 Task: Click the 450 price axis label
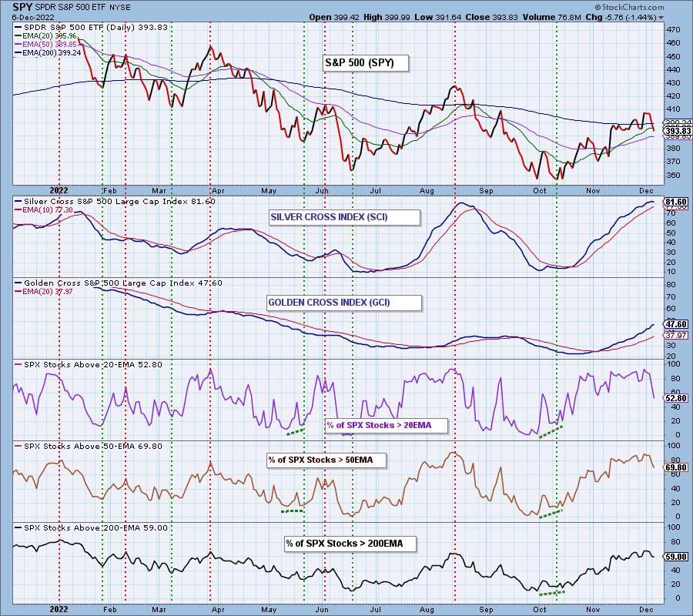[674, 56]
